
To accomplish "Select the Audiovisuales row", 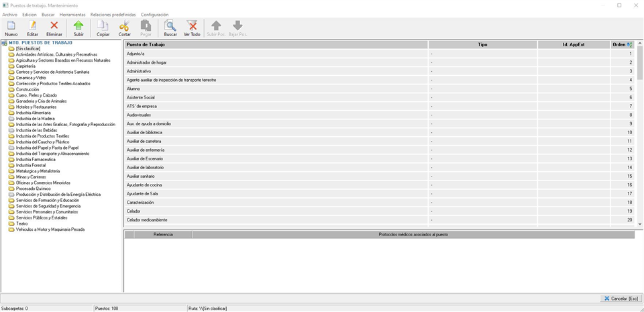I will tap(381, 115).
